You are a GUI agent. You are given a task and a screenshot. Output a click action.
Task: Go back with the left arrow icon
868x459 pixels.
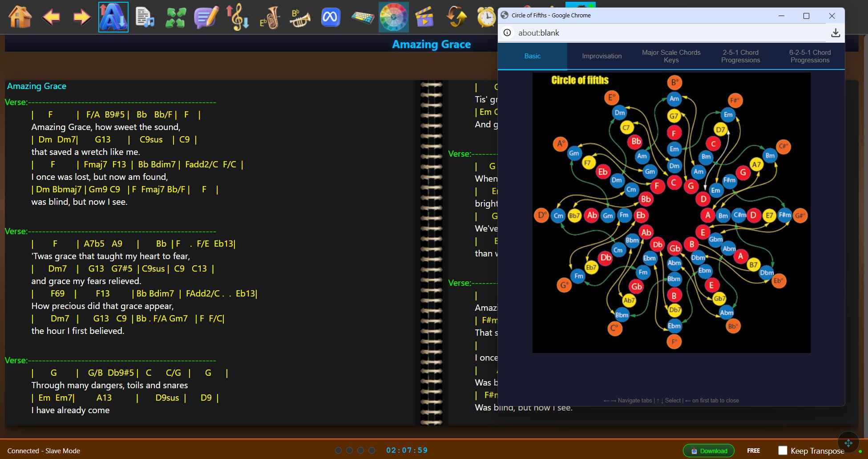tap(51, 17)
